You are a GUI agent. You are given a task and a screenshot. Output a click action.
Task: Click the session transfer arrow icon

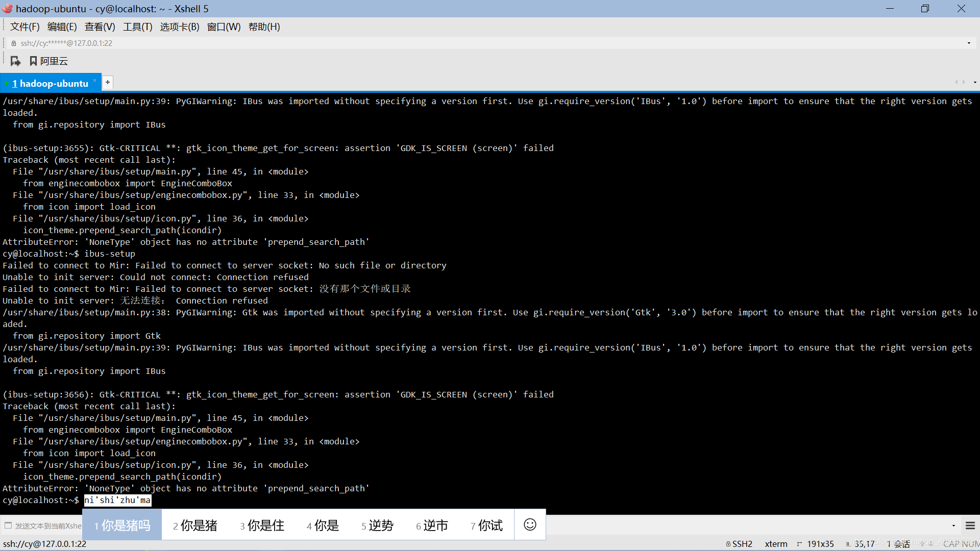pos(15,61)
